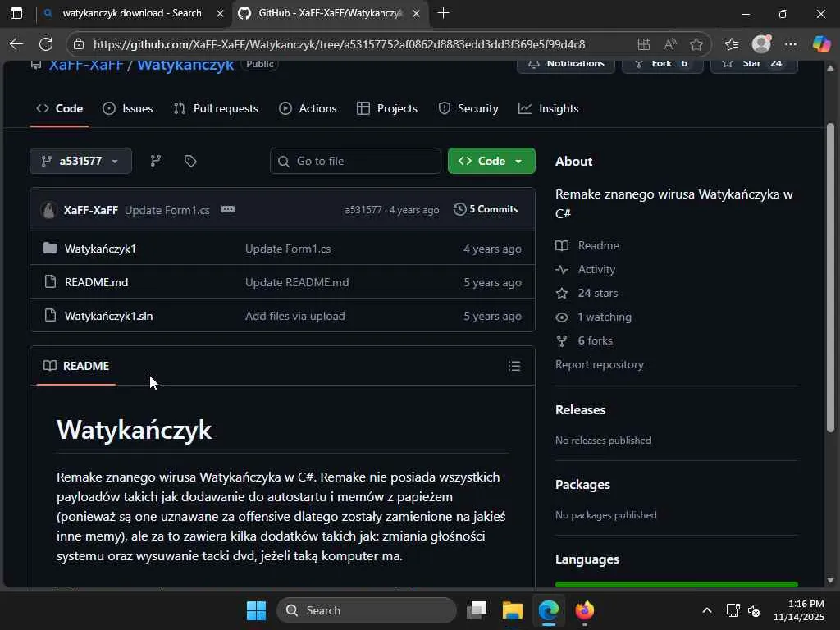Close the watykanczyk download search tab
Image resolution: width=840 pixels, height=630 pixels.
coord(220,14)
